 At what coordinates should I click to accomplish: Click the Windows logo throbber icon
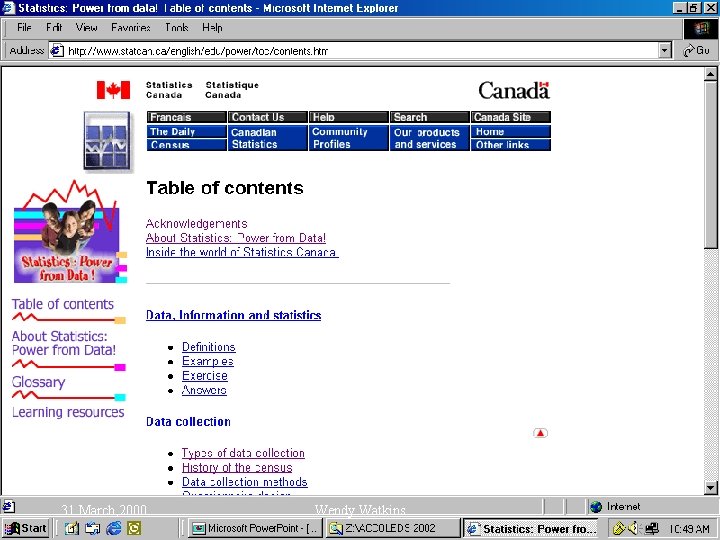coord(701,29)
